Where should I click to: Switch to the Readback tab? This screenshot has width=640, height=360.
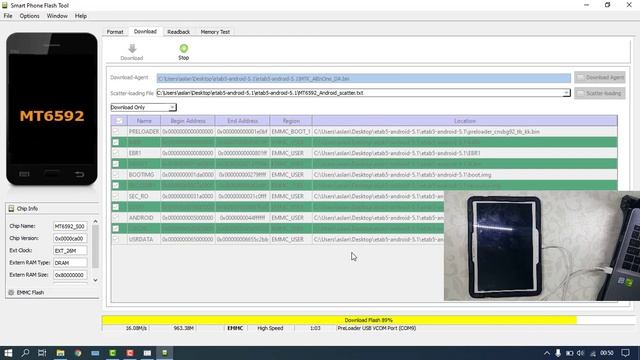(x=179, y=32)
